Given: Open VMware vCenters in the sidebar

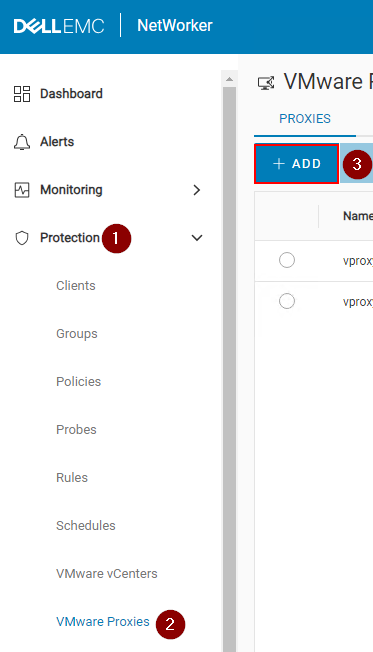Looking at the screenshot, I should [x=107, y=573].
